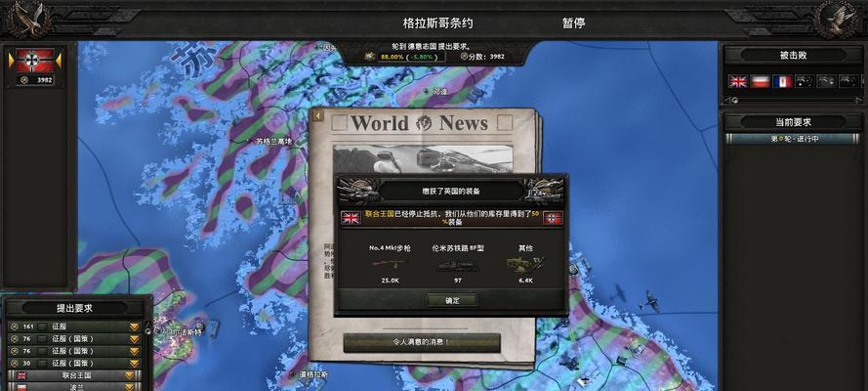
Task: Click German Reich flag in equipment popup
Action: (x=553, y=218)
